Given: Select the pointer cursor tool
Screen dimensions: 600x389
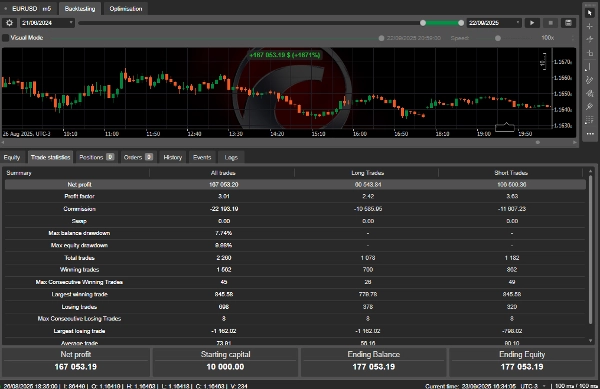Looking at the screenshot, I should pos(590,13).
